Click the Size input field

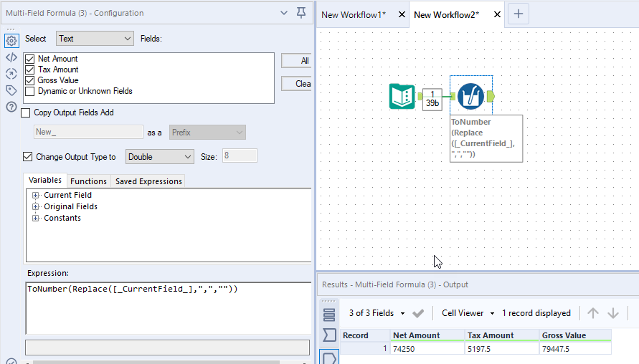click(240, 156)
